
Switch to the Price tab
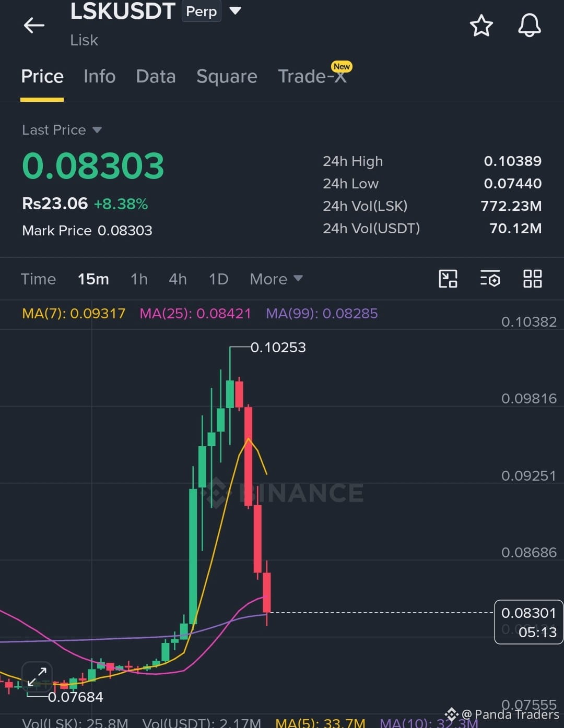pos(42,77)
